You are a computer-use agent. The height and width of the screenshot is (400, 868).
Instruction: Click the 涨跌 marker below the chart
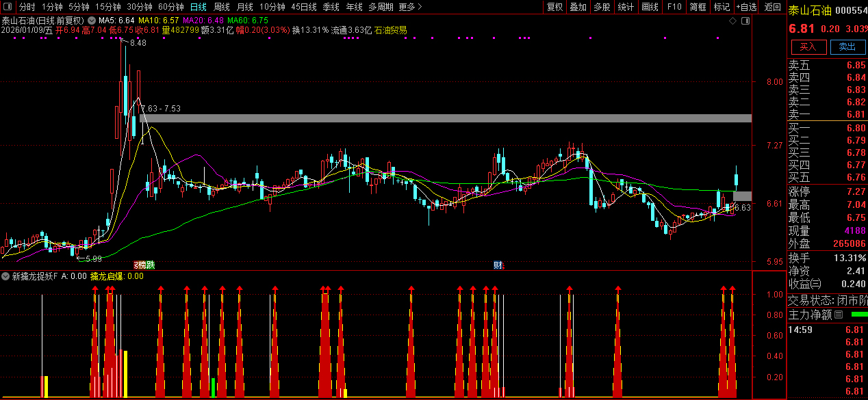coord(144,265)
